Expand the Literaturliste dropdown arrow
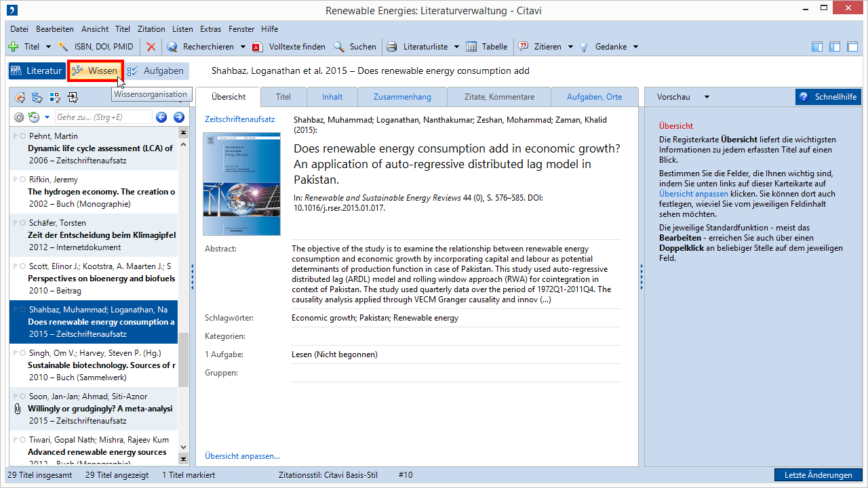 [x=456, y=47]
